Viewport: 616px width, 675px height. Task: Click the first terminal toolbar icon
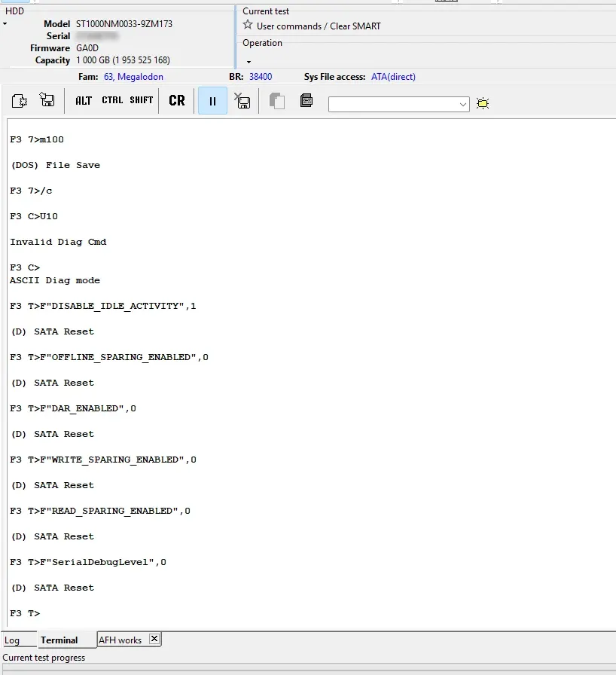[20, 101]
